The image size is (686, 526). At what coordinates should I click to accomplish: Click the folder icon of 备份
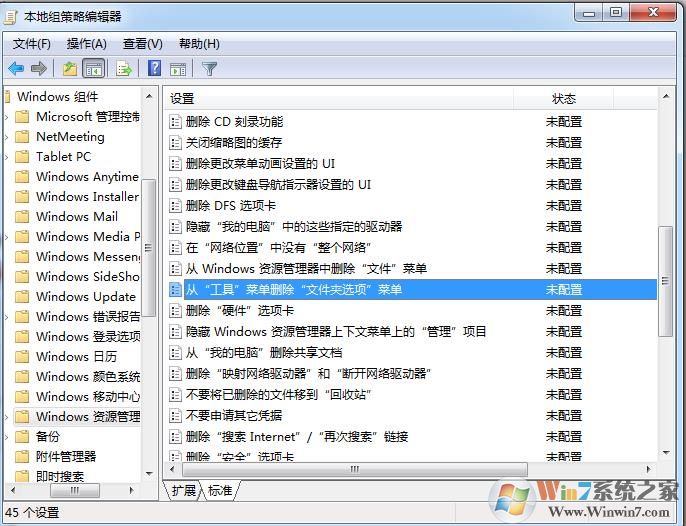22,437
